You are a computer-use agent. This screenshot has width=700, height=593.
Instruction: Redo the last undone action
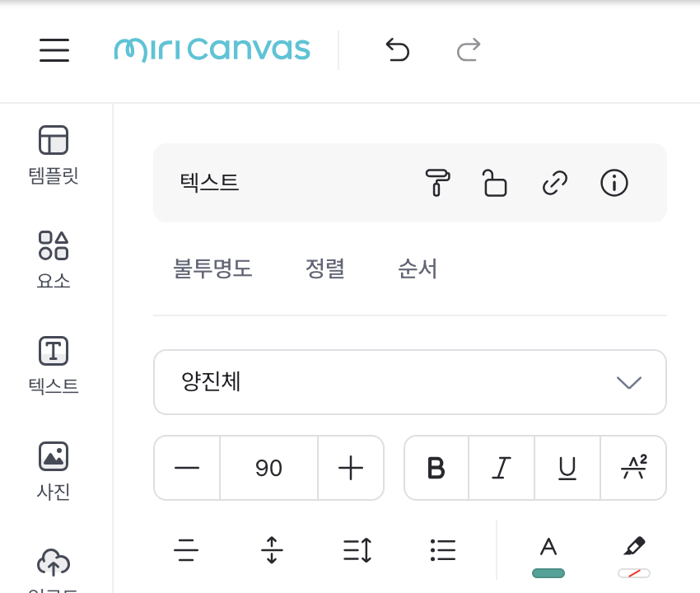[469, 49]
